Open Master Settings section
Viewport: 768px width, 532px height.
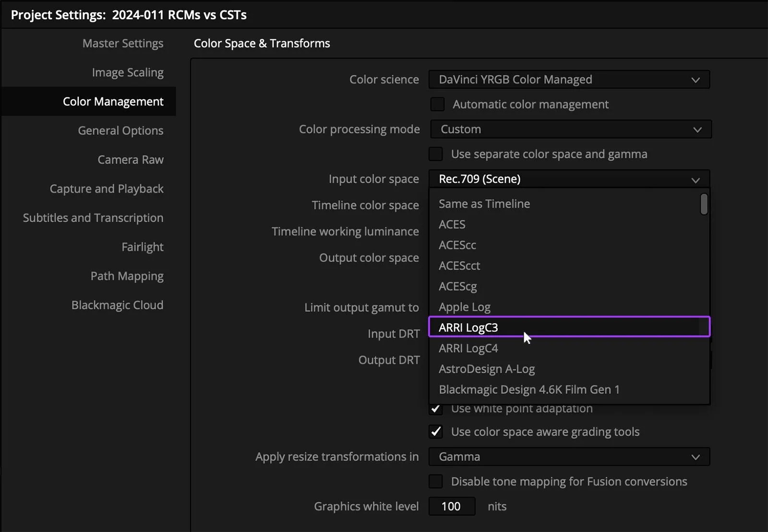coord(122,43)
